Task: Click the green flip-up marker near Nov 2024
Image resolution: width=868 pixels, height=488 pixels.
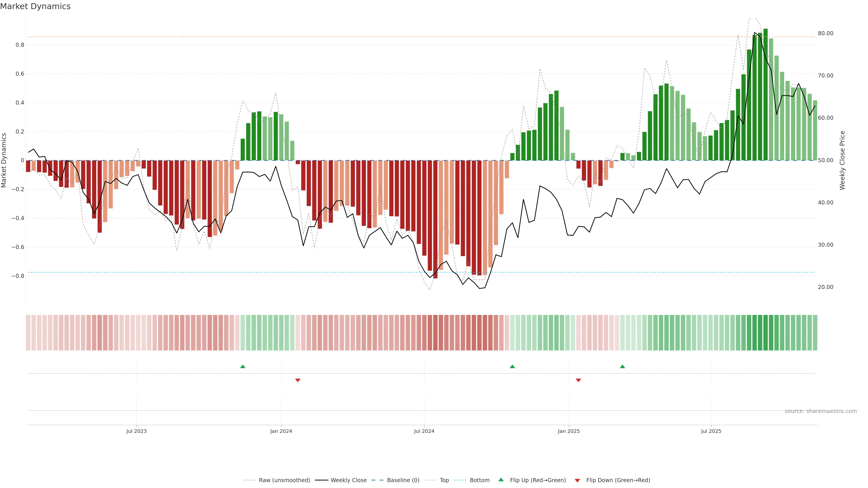Action: (x=512, y=366)
